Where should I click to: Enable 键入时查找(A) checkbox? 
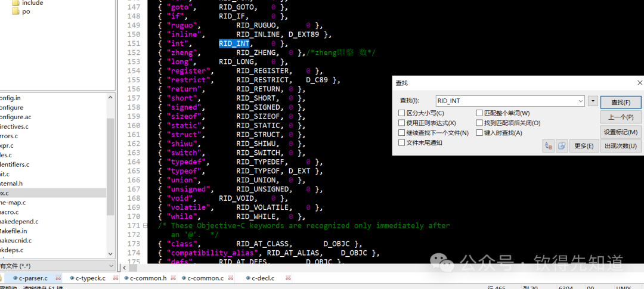[x=479, y=133]
